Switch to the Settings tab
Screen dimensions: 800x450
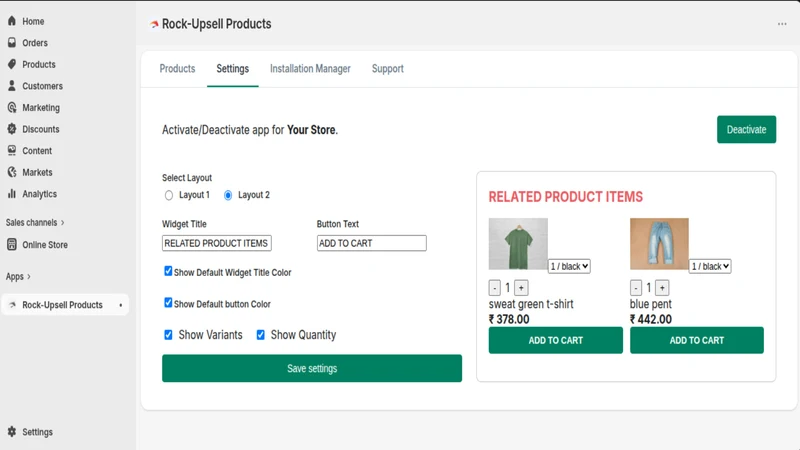click(x=233, y=68)
